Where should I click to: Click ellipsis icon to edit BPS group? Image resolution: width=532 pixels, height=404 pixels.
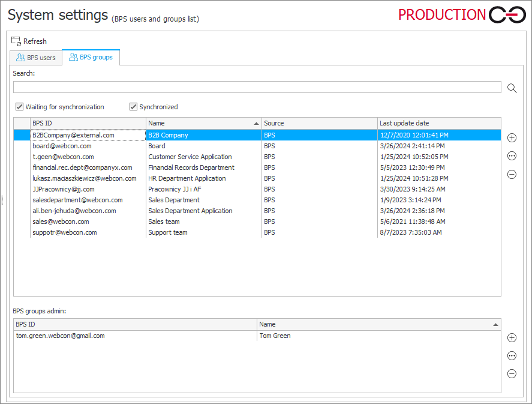tap(512, 156)
